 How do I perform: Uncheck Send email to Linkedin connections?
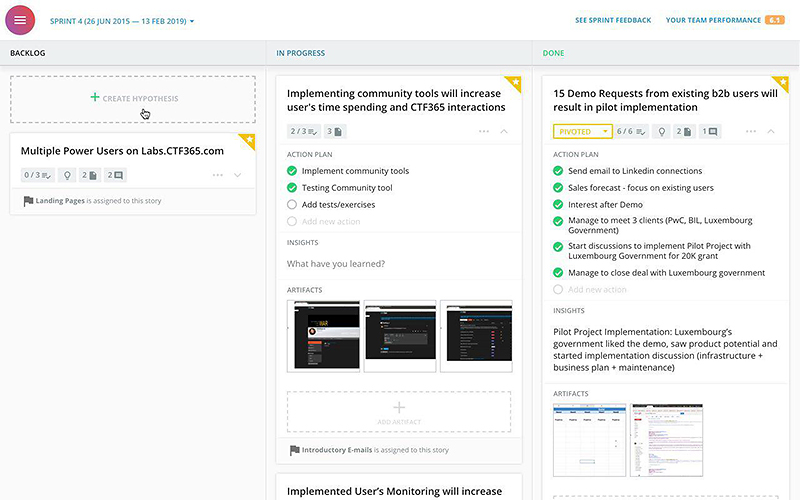click(558, 171)
